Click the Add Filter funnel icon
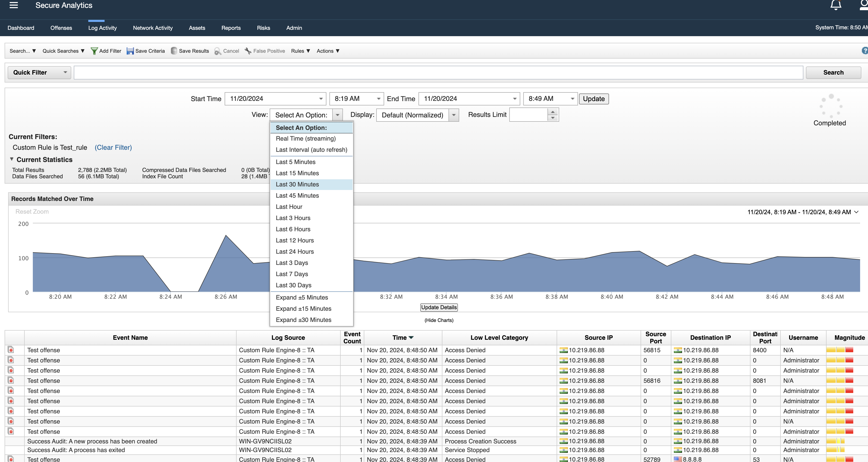 click(x=94, y=51)
